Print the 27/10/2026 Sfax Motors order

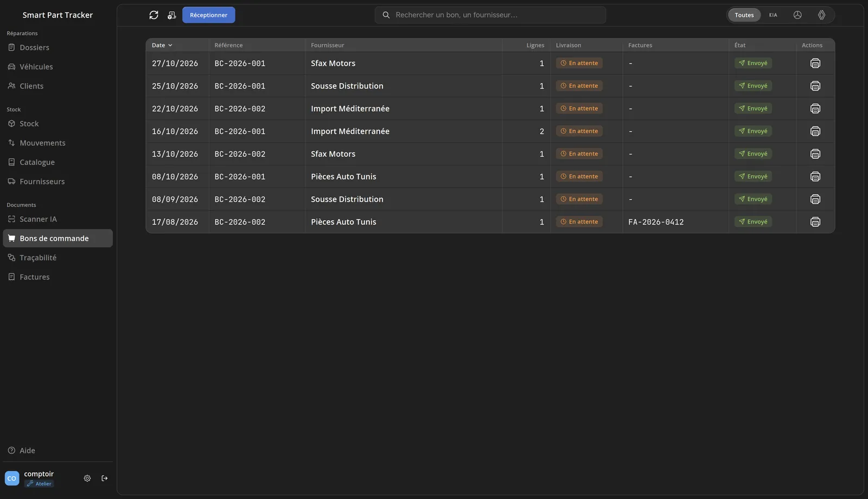coord(815,63)
